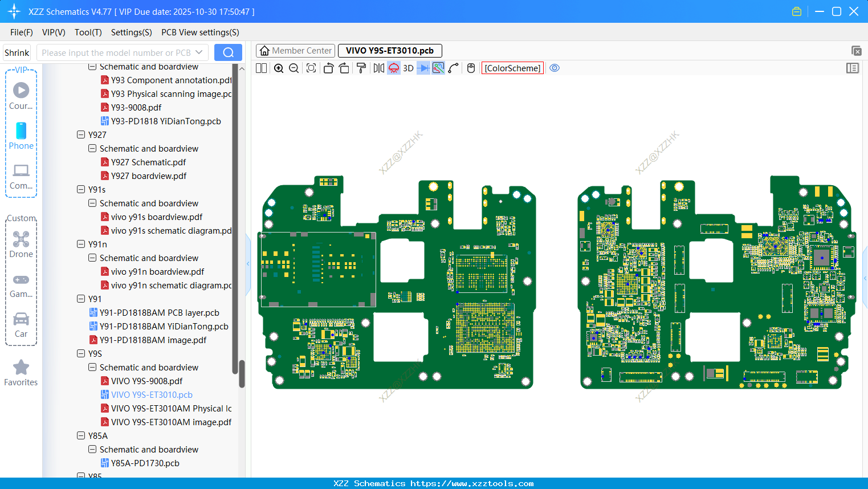Open the ColorScheme picker

coord(512,68)
